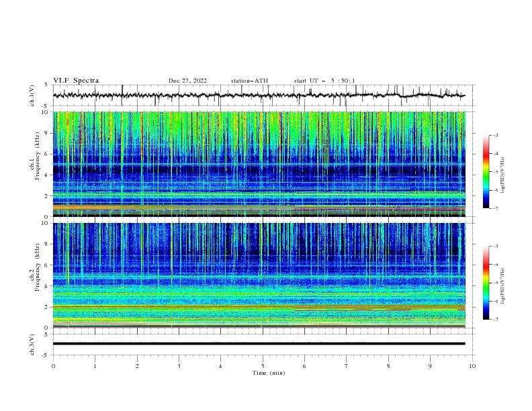Select the date "Dec. 27, 2022"
The height and width of the screenshot is (411, 532).
pos(187,81)
